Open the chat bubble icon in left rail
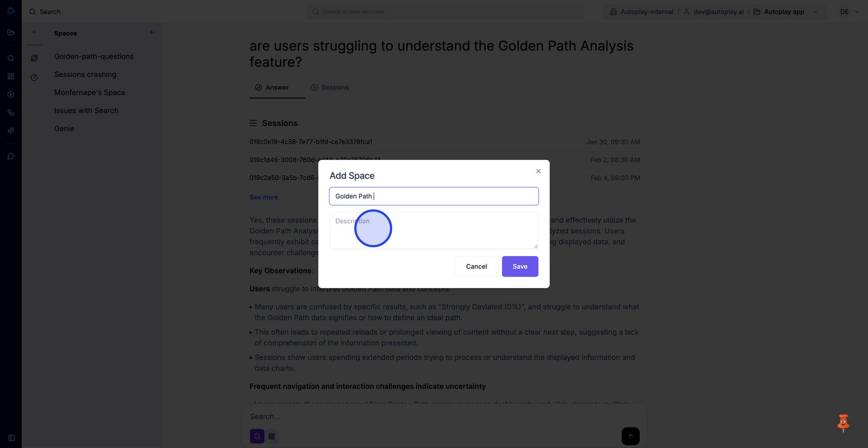Screen dimensions: 868x448 click(11, 157)
